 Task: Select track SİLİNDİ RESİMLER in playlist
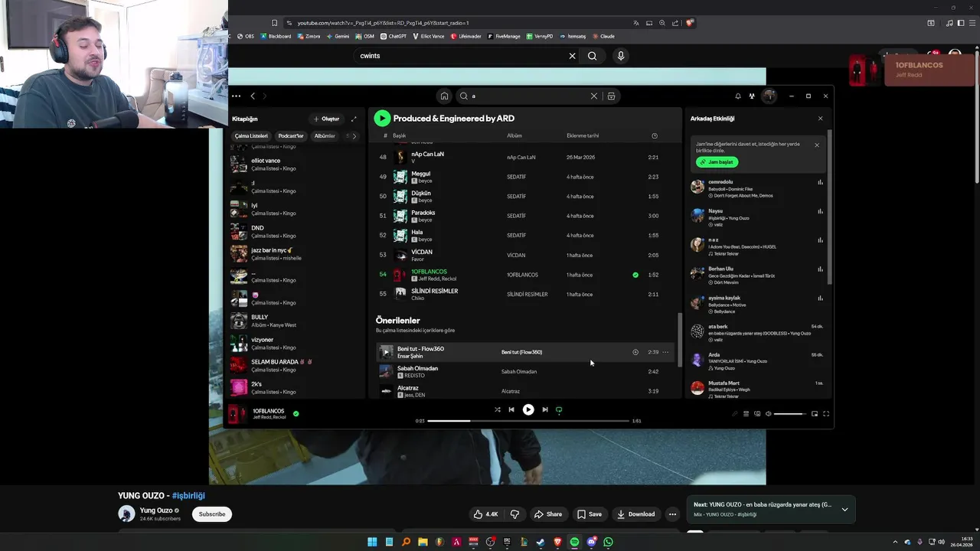527,294
